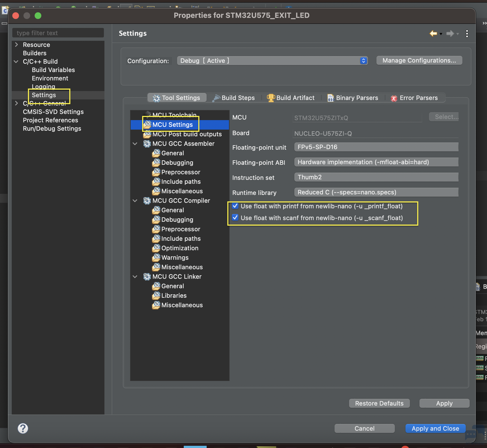
Task: Collapse the MCU GCC Assembler node
Action: (135, 144)
